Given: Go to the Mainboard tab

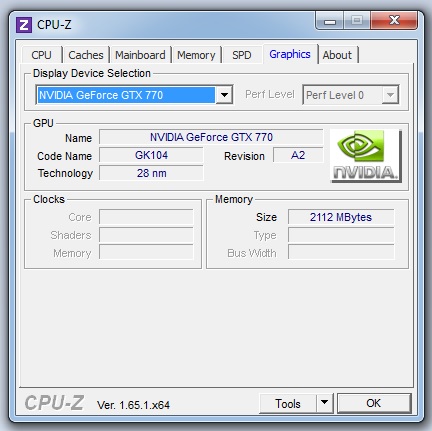Looking at the screenshot, I should click(x=140, y=55).
